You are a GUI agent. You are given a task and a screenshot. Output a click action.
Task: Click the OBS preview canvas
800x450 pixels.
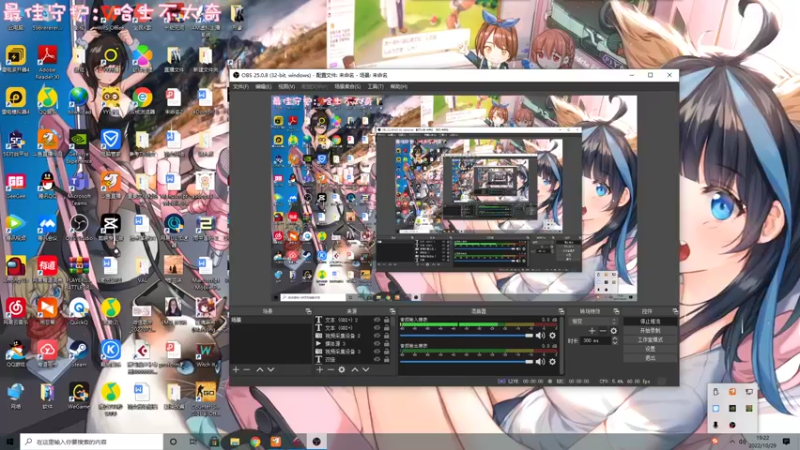[x=454, y=198]
